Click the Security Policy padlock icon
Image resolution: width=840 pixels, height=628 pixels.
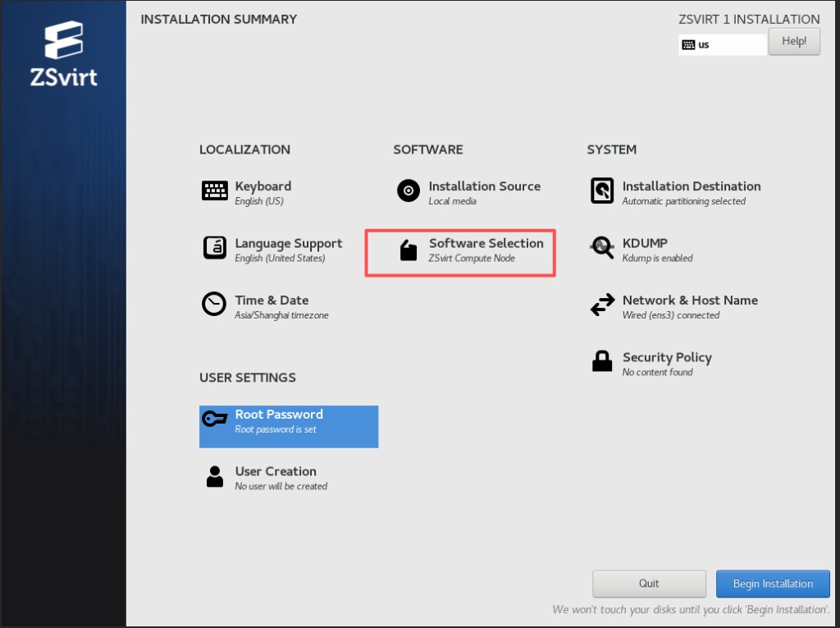tap(602, 361)
